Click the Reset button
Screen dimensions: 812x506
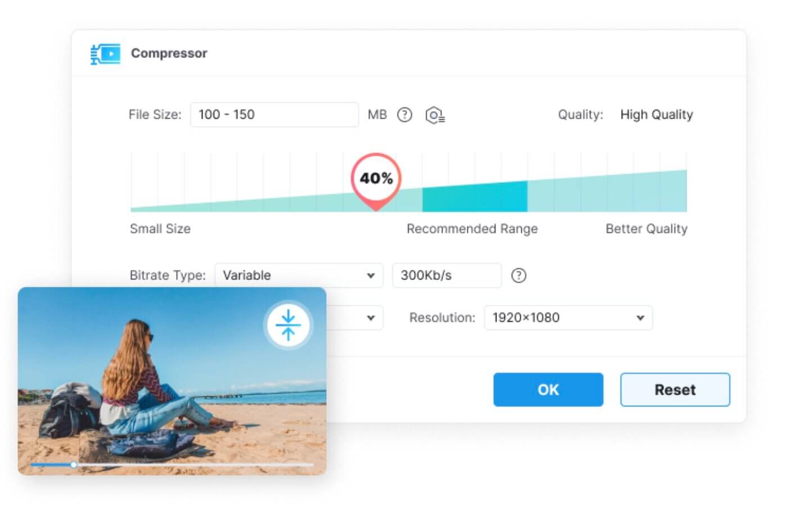coord(675,390)
